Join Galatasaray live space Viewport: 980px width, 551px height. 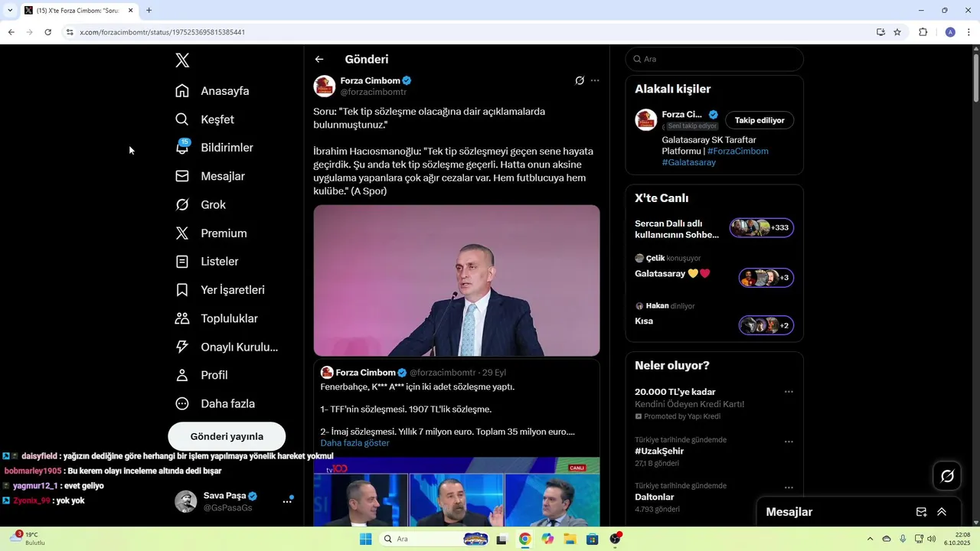click(766, 278)
